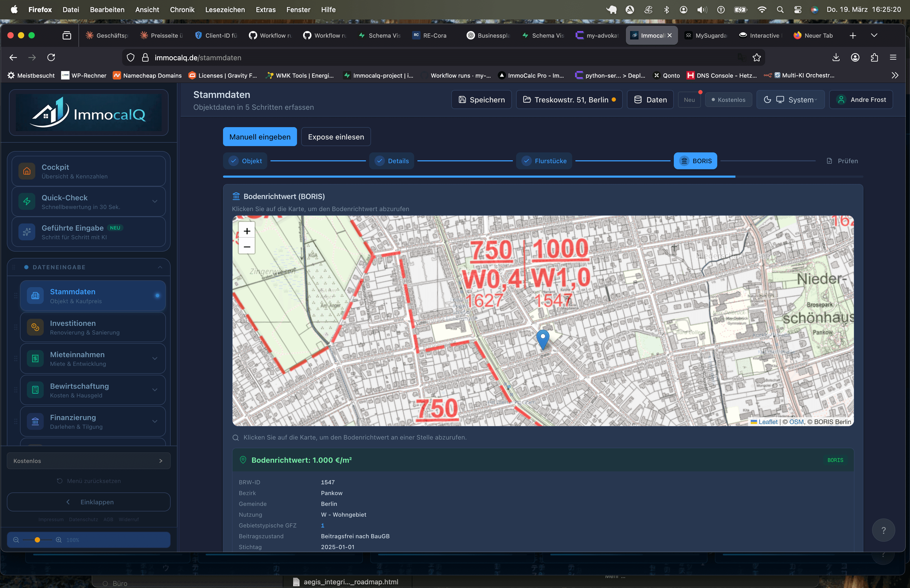Click the Quick-Check lightning icon
Viewport: 910px width, 588px height.
tap(27, 202)
